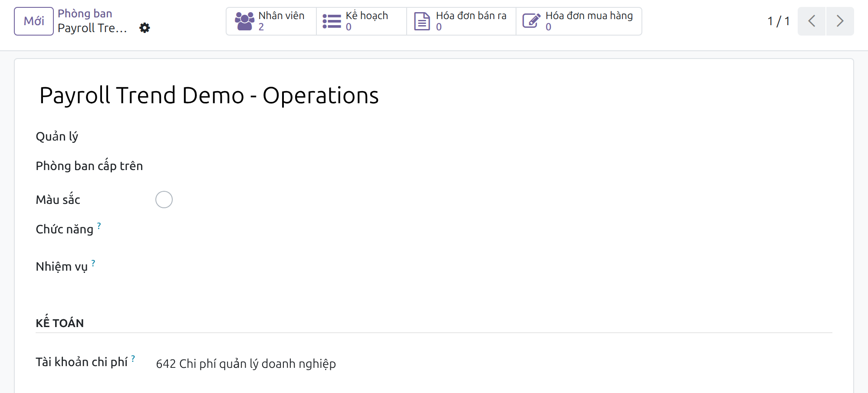Open Nhân viên stat button showing 2
Viewport: 868px width, 393px height.
[x=271, y=21]
